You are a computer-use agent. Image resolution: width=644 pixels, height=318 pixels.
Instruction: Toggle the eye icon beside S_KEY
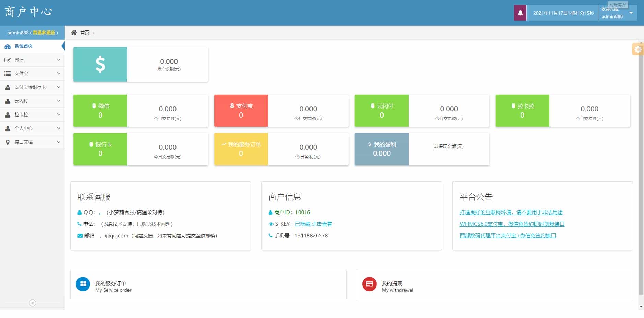pos(271,224)
